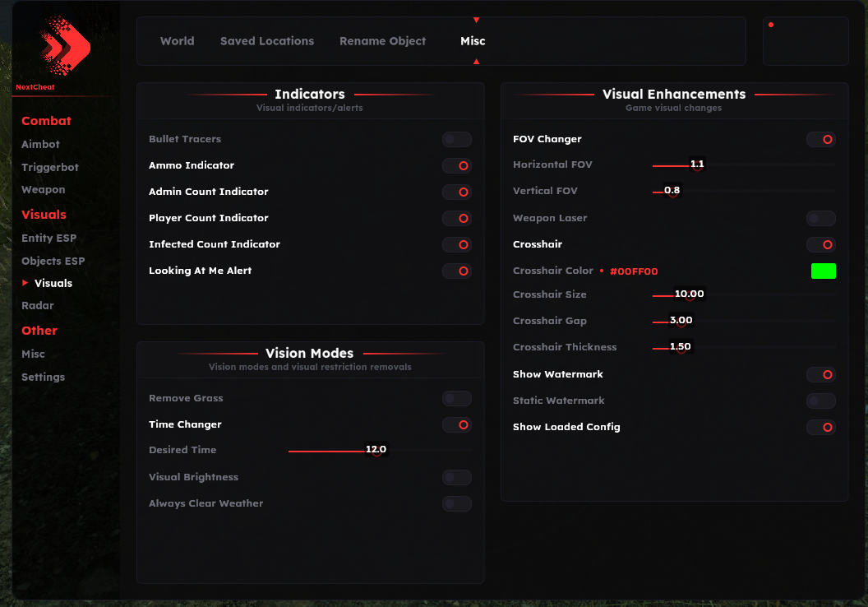Viewport: 868px width, 607px height.
Task: Open Settings from the sidebar
Action: click(44, 377)
